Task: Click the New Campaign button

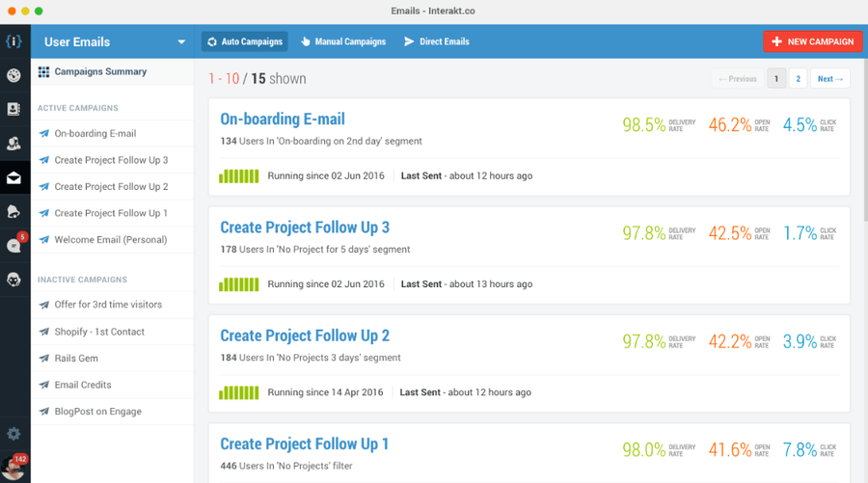Action: pyautogui.click(x=813, y=41)
